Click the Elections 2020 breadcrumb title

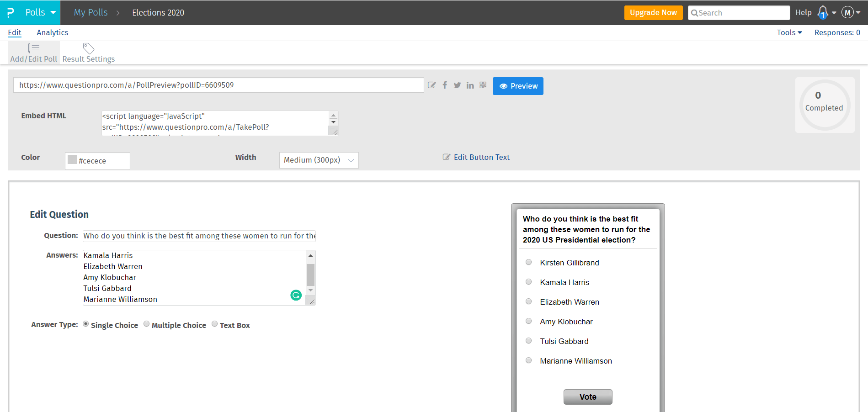point(158,12)
